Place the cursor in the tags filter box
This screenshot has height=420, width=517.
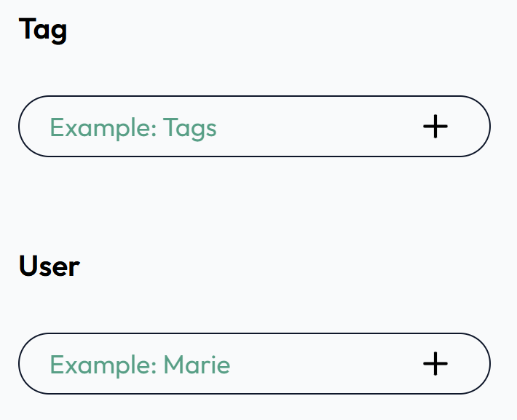[218, 127]
